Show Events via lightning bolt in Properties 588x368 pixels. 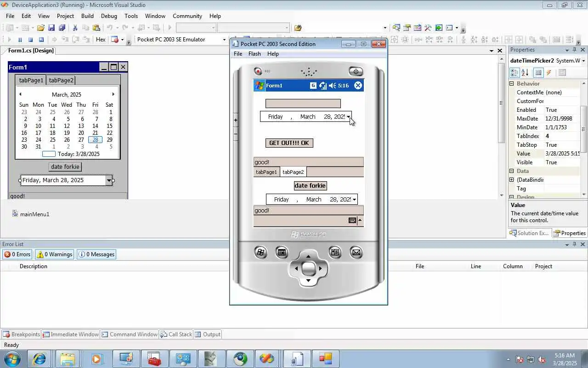(x=549, y=73)
